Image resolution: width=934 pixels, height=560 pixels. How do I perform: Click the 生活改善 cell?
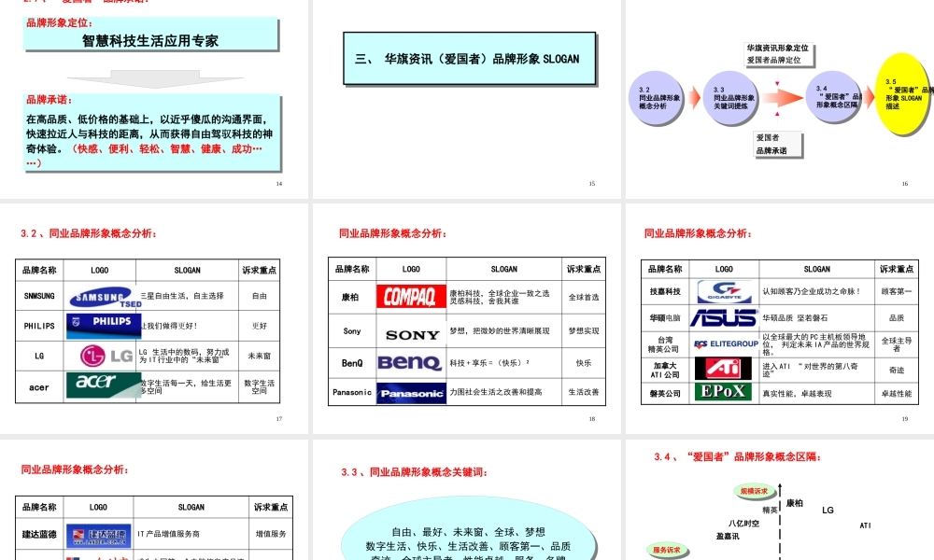click(x=584, y=392)
